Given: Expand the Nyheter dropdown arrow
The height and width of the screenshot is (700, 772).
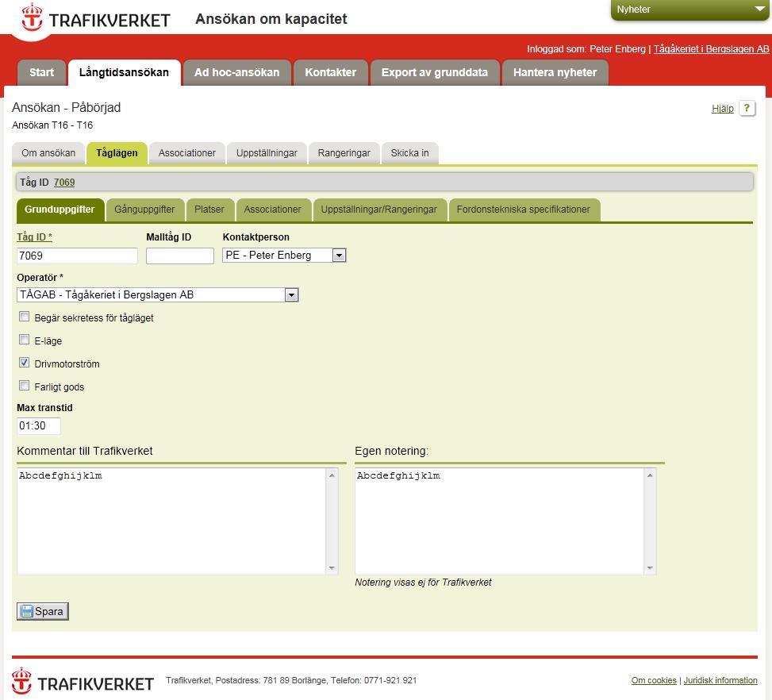Looking at the screenshot, I should pos(759,9).
